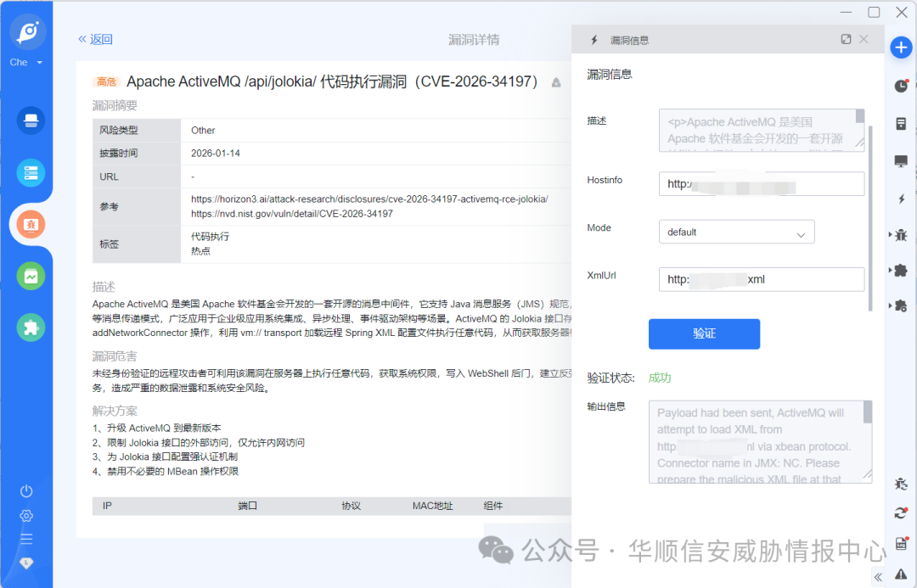Click the 高危 severity badge

pyautogui.click(x=106, y=81)
